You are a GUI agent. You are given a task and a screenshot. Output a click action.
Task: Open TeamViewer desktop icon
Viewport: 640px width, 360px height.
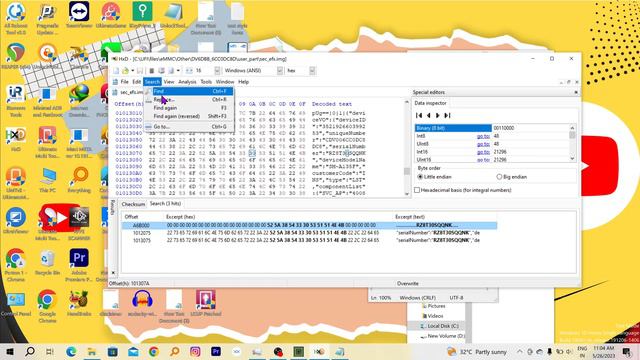(79, 16)
